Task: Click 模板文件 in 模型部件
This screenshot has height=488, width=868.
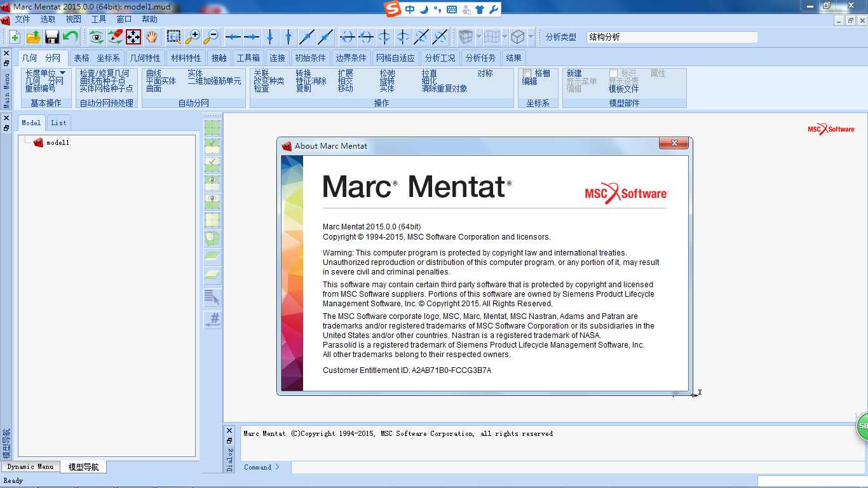Action: click(623, 89)
